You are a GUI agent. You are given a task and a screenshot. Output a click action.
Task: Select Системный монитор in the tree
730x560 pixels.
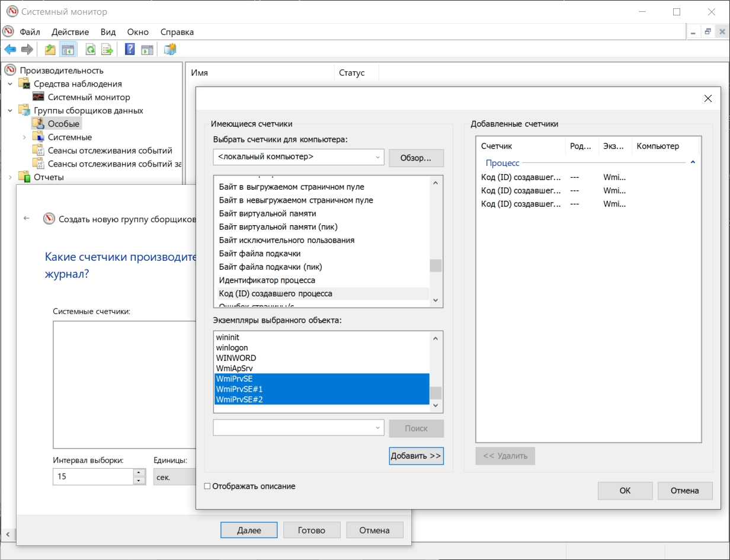89,97
